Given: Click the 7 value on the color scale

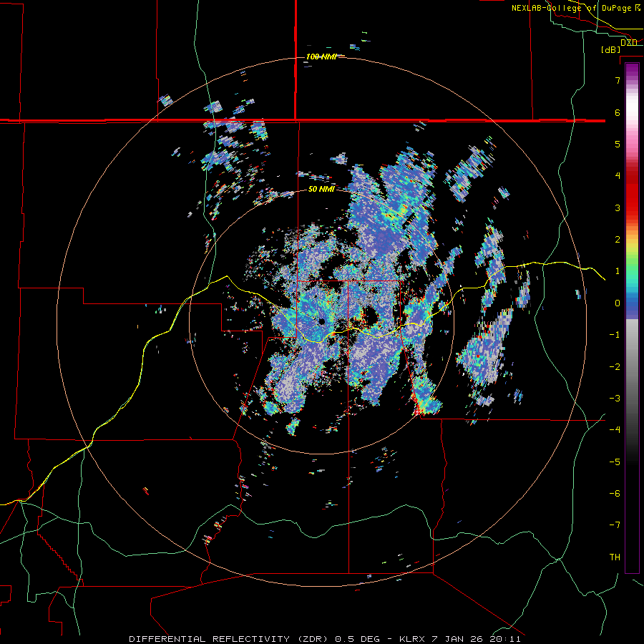Looking at the screenshot, I should pos(618,80).
